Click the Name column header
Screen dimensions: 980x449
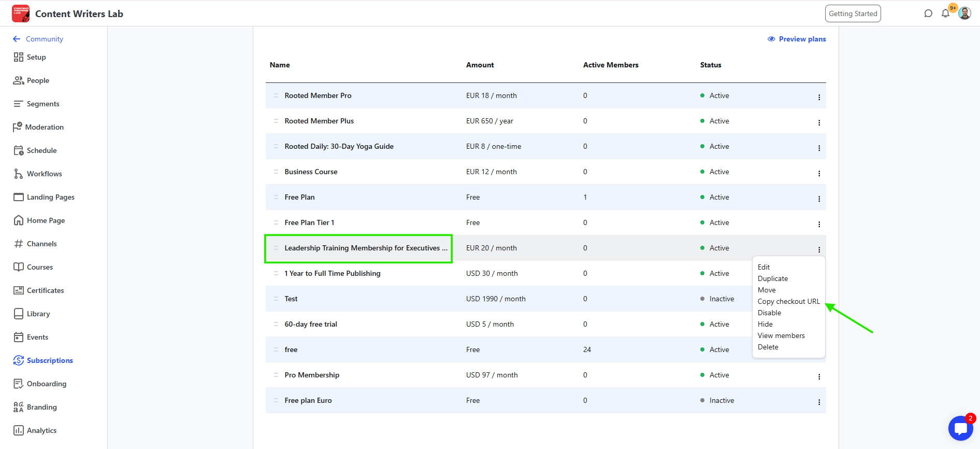click(280, 65)
